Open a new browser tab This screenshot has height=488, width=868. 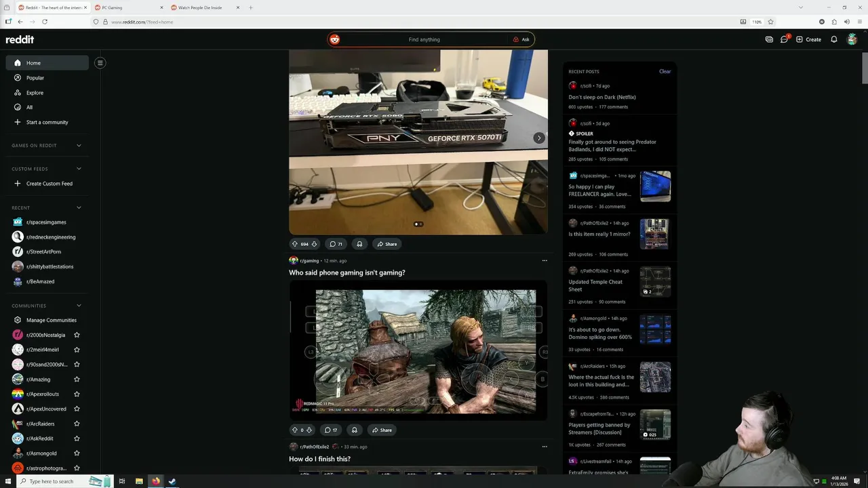click(x=251, y=7)
